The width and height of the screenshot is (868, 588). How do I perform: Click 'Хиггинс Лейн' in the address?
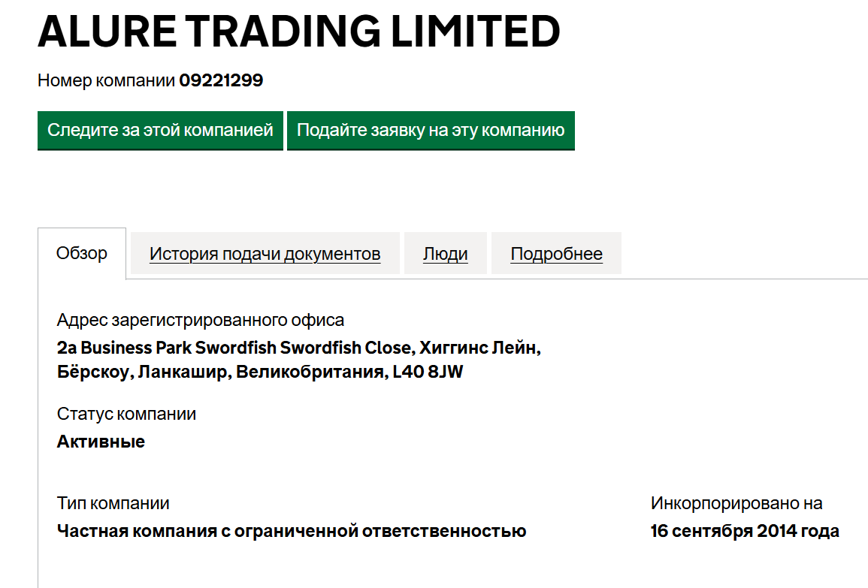tap(479, 348)
